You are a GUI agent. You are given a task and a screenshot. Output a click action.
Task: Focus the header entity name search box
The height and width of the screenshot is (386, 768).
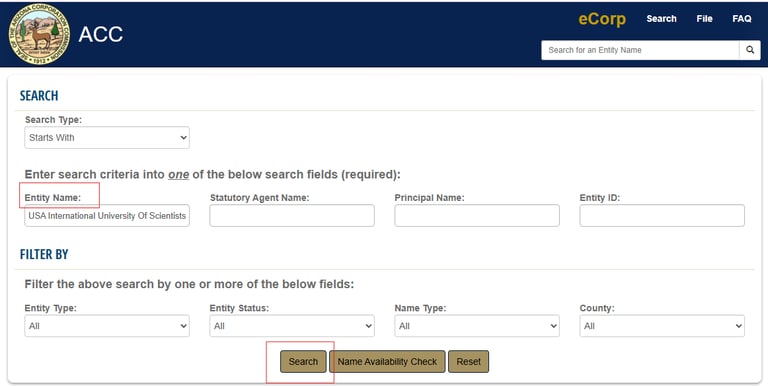[640, 50]
